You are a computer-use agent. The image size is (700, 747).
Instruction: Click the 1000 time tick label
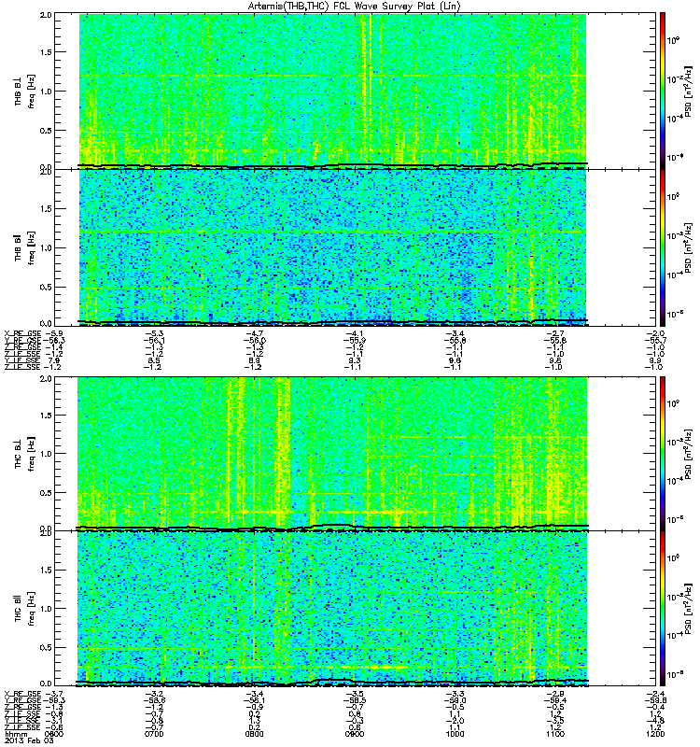pos(455,734)
